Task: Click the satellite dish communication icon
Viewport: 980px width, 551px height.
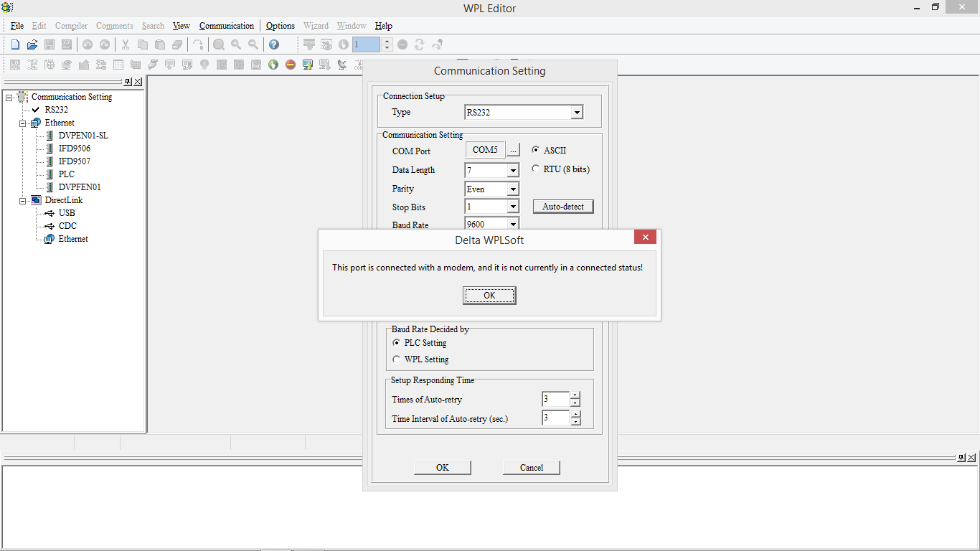Action: tap(342, 65)
